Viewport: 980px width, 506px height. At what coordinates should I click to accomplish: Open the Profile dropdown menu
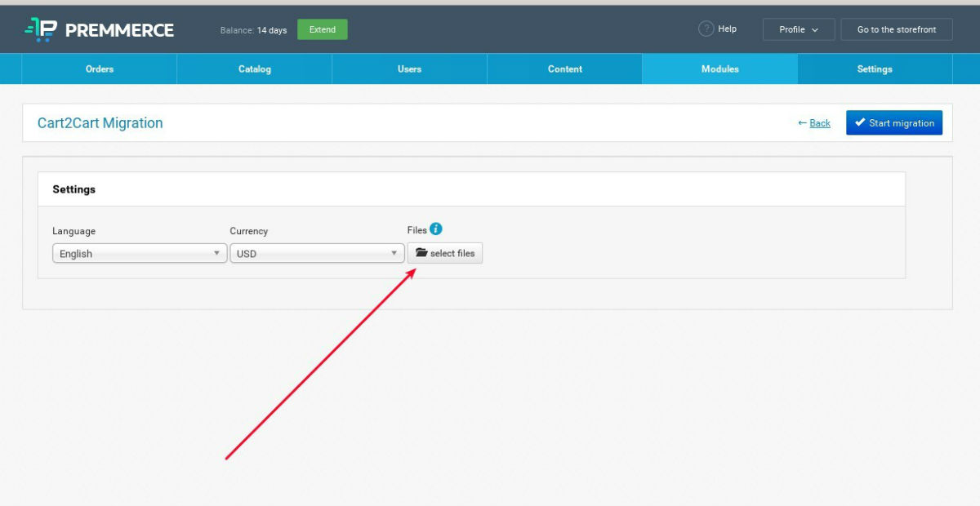point(799,29)
